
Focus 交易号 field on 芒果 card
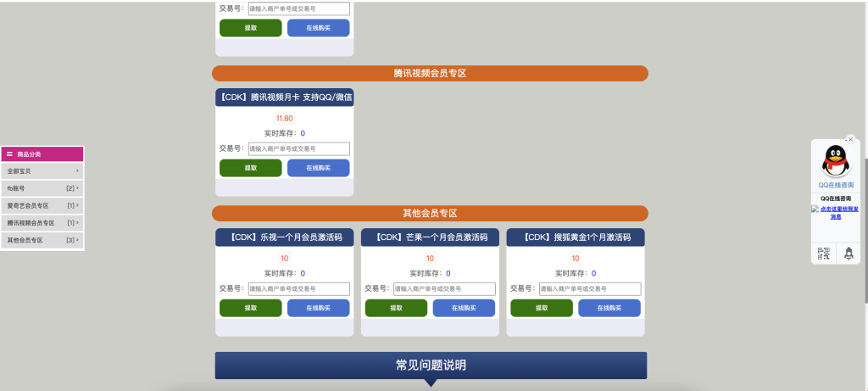coord(444,289)
